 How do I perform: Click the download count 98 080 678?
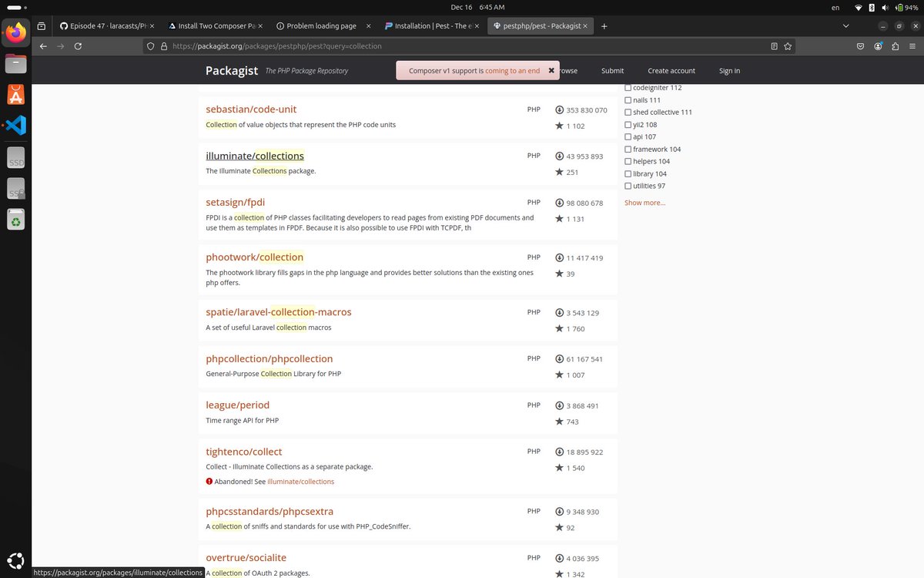(584, 203)
